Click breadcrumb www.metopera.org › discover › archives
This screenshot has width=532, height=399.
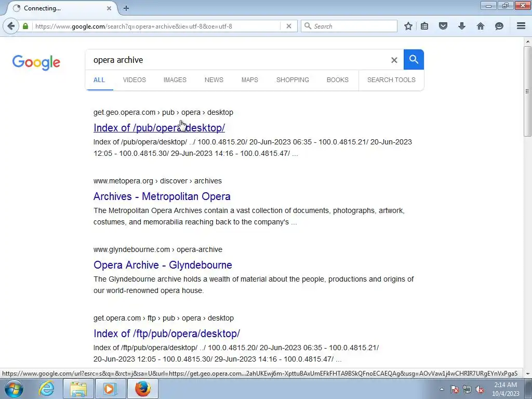point(157,181)
